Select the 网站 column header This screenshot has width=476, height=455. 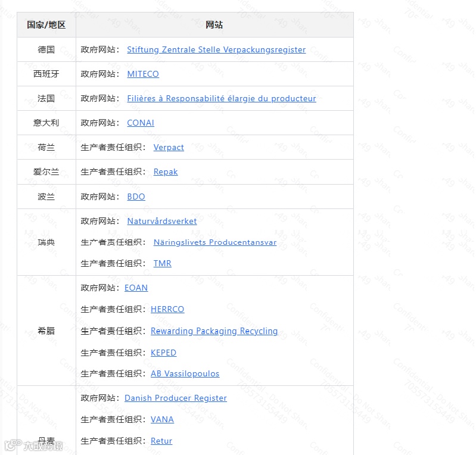214,25
